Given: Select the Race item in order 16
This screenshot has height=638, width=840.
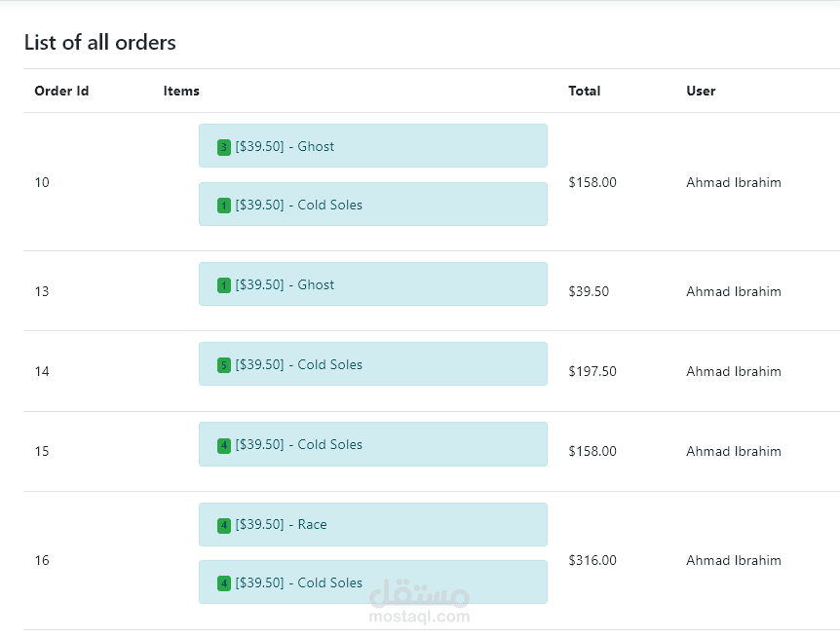Looking at the screenshot, I should tap(372, 524).
